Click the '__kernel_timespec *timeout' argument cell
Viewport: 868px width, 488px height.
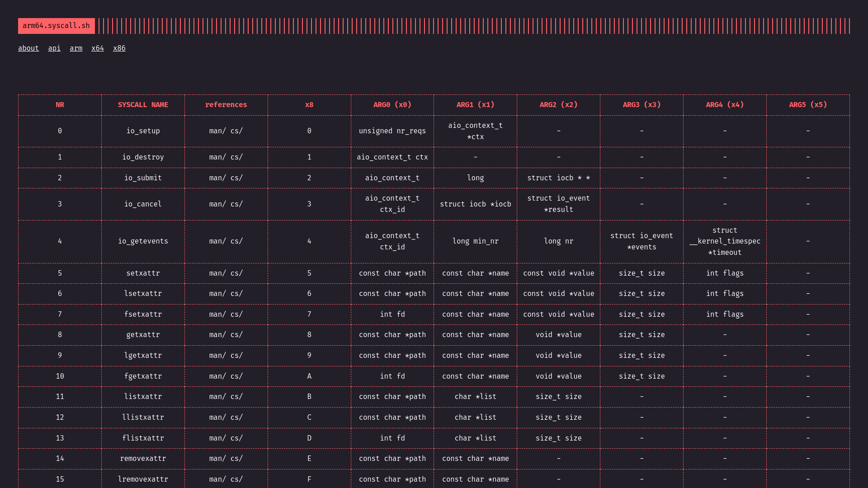tap(725, 241)
